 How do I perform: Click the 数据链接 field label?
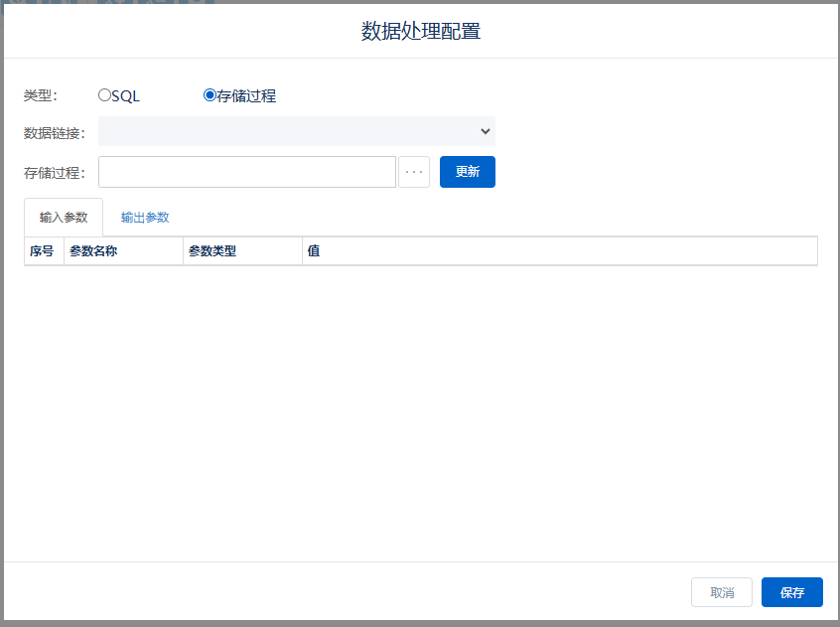click(54, 133)
